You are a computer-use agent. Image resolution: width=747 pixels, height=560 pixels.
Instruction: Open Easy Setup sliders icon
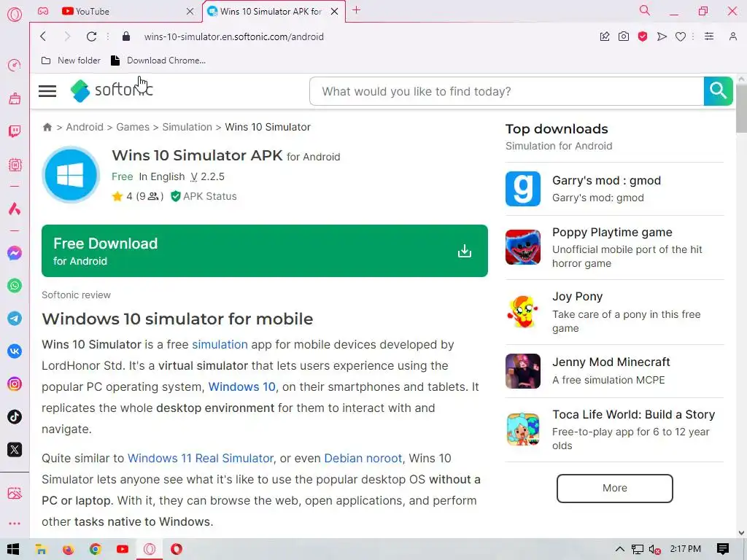point(709,36)
